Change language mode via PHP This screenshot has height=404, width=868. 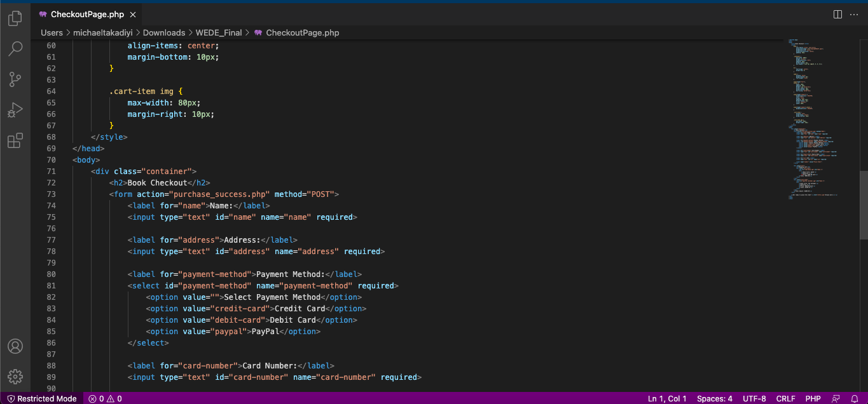coord(813,398)
